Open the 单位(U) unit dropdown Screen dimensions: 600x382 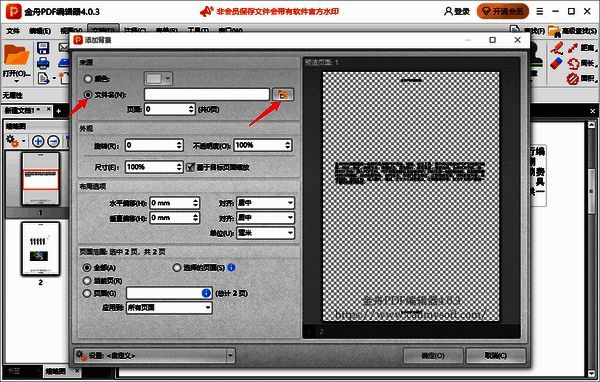(x=265, y=233)
